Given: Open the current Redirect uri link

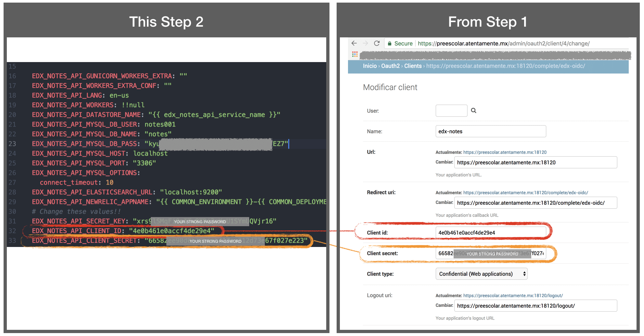Looking at the screenshot, I should coord(526,193).
